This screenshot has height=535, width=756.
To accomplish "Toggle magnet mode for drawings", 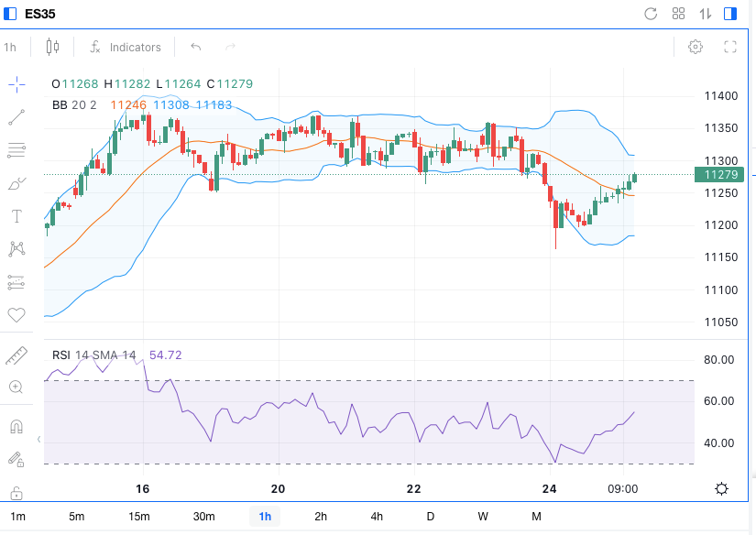I will click(16, 427).
